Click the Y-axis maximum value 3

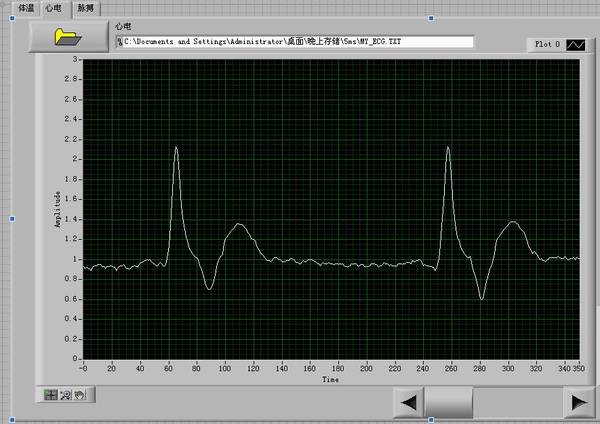pos(74,60)
